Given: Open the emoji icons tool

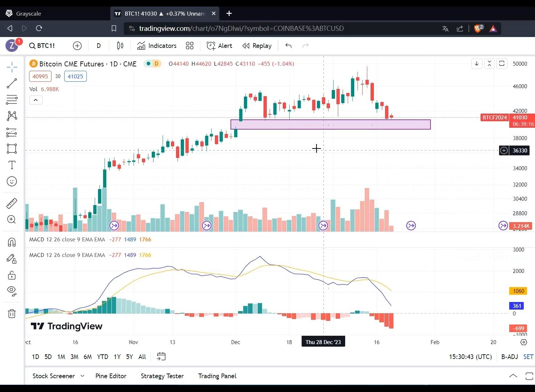Looking at the screenshot, I should [x=12, y=181].
